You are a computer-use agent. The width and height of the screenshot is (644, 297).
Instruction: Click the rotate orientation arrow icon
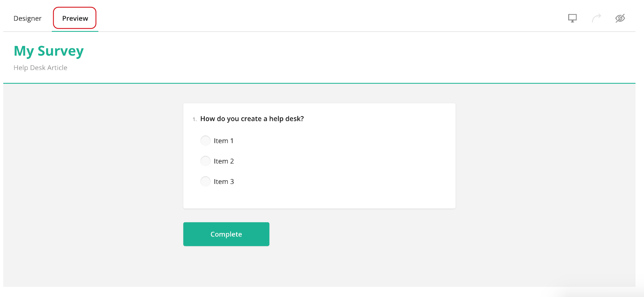(x=597, y=18)
